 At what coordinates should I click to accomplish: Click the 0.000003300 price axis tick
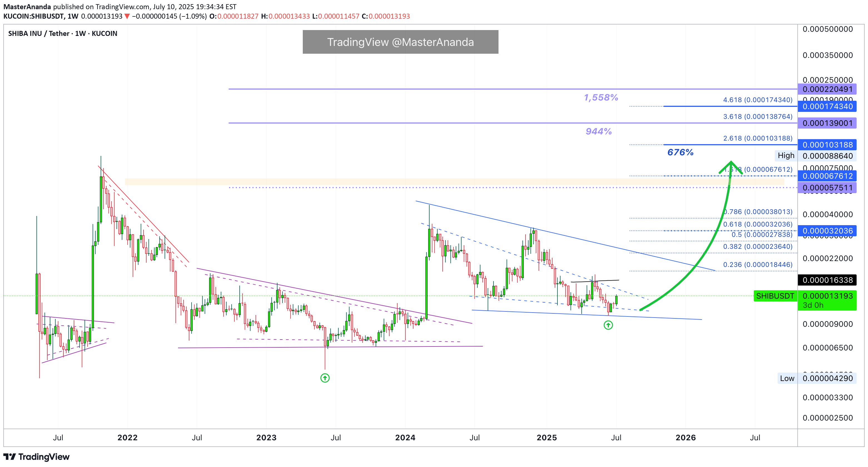point(828,397)
